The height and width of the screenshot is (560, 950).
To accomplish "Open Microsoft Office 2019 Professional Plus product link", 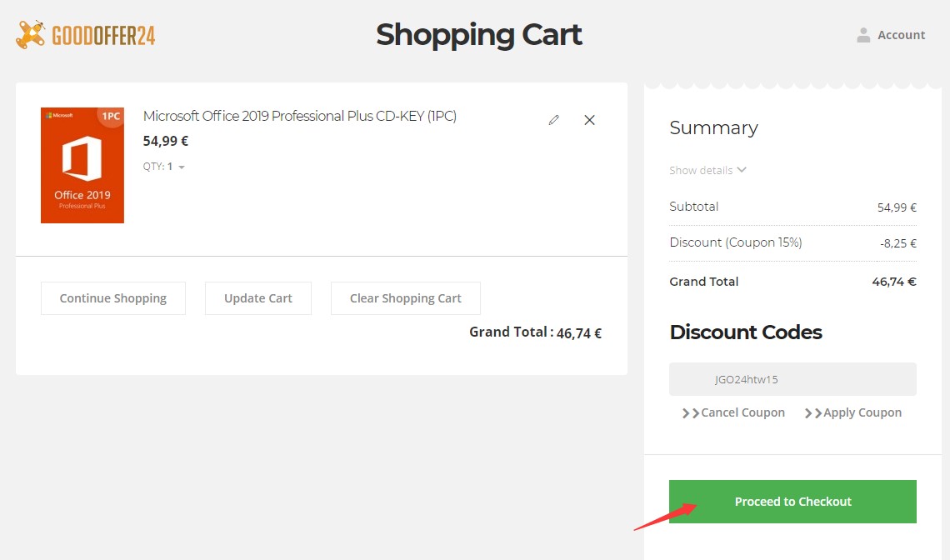I will click(x=299, y=116).
